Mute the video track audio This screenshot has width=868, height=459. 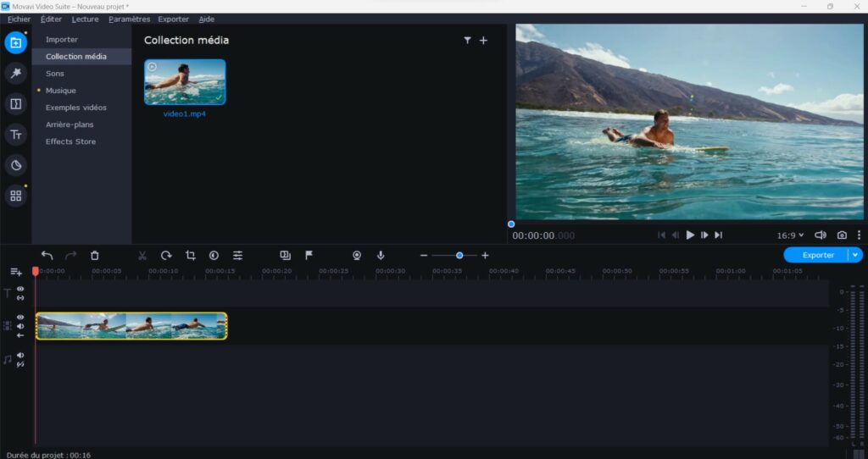20,326
